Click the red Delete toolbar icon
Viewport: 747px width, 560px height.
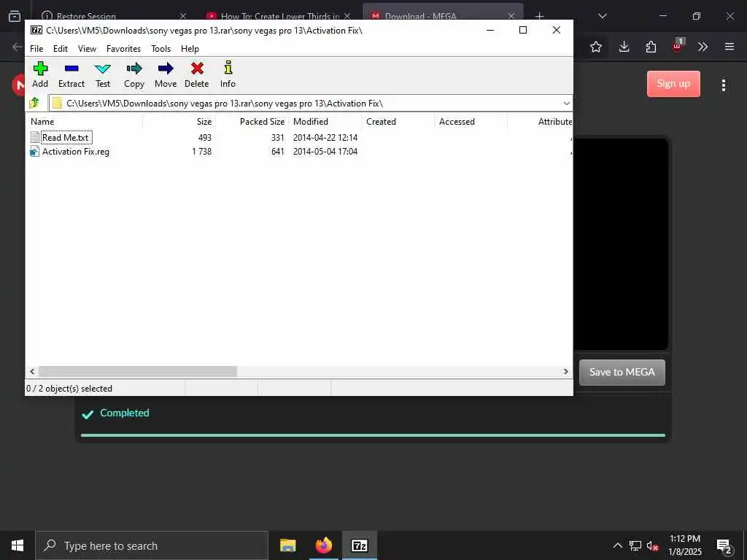197,69
